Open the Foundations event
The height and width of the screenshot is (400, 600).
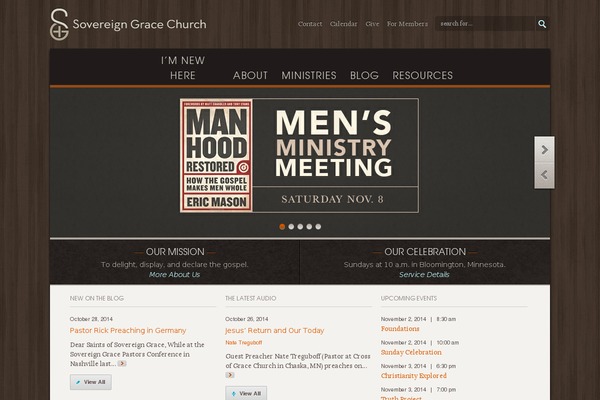point(400,329)
